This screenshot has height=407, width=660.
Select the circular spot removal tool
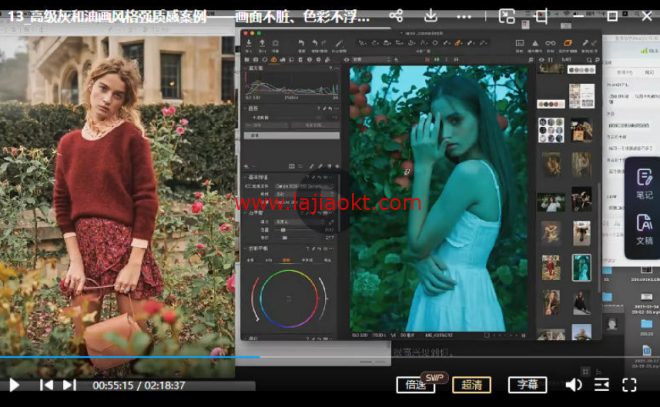click(x=435, y=43)
